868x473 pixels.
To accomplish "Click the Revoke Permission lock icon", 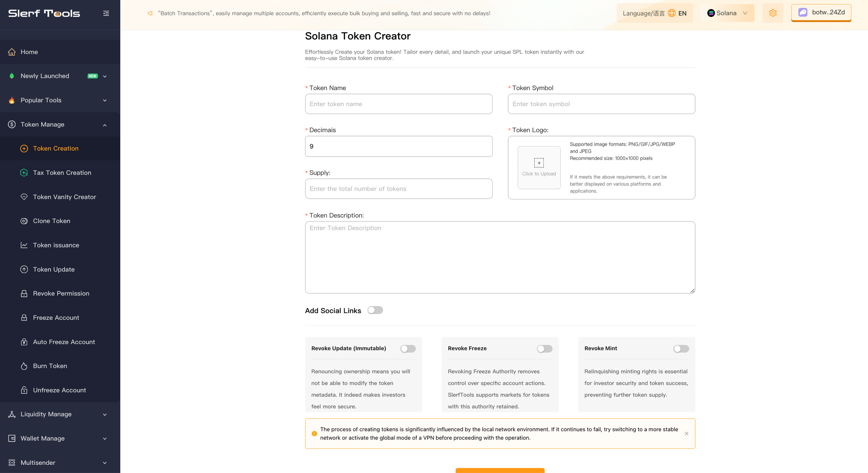I will tap(24, 294).
